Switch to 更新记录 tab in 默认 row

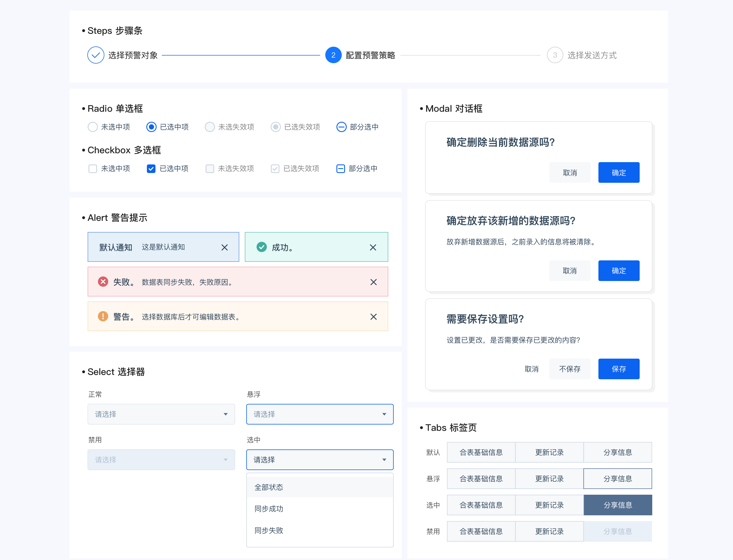(549, 452)
